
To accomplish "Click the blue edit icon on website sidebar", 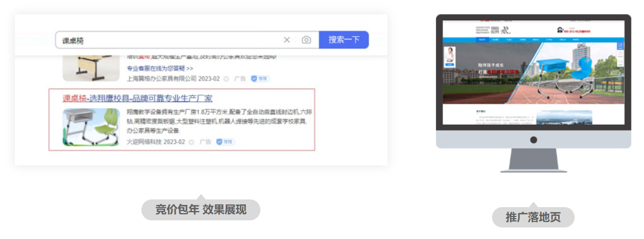I will pos(620,46).
